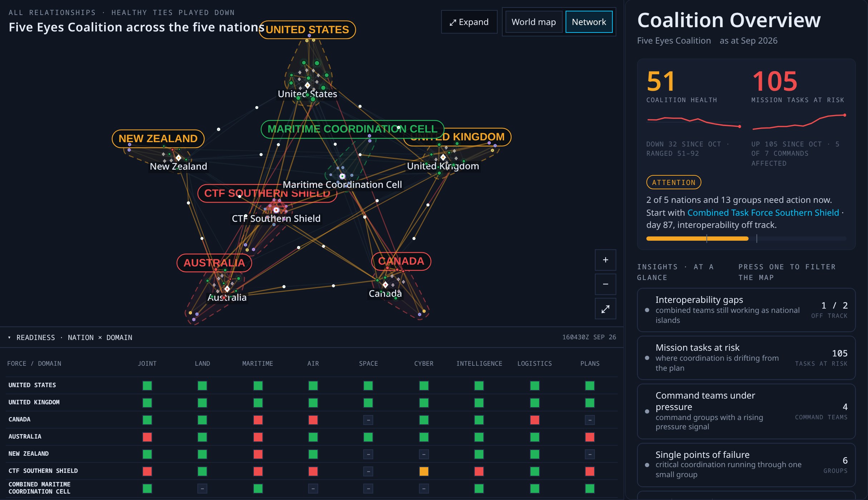Viewport: 868px width, 500px height.
Task: Select the Australia diamond hub node
Action: coord(227,289)
